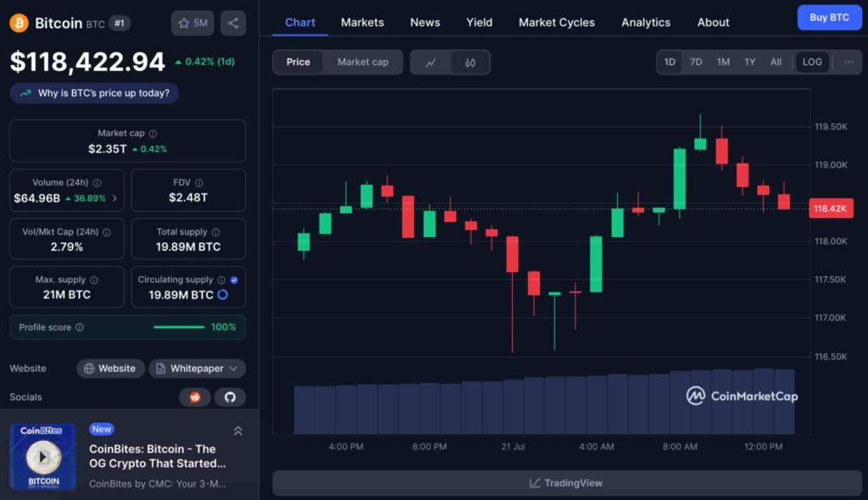Collapse the CoinBites panel with double chevron
Screen dimensions: 868x500
[x=237, y=431]
